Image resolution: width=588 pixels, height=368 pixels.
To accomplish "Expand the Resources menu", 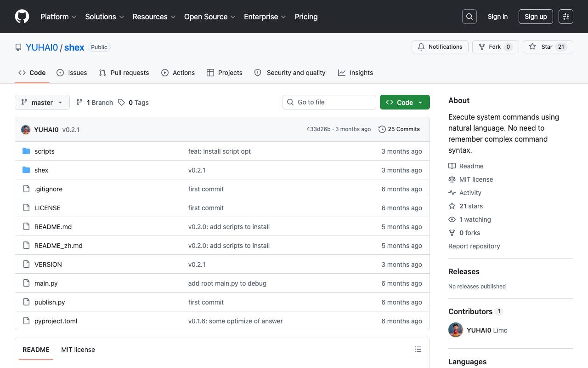I will pos(154,17).
